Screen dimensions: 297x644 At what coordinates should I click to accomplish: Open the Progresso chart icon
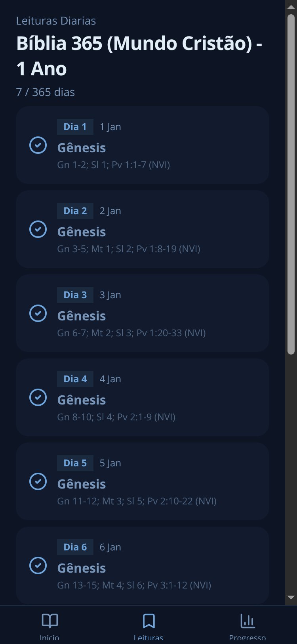[247, 621]
